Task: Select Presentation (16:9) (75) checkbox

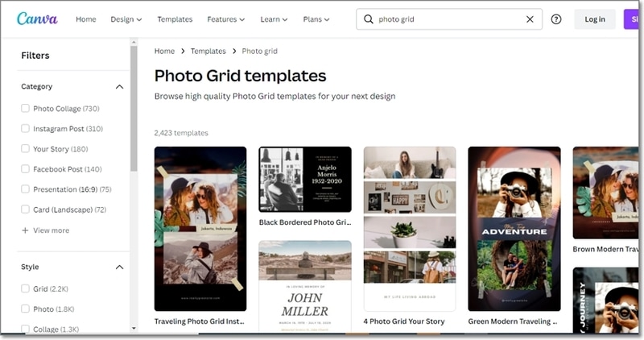Action: point(25,189)
